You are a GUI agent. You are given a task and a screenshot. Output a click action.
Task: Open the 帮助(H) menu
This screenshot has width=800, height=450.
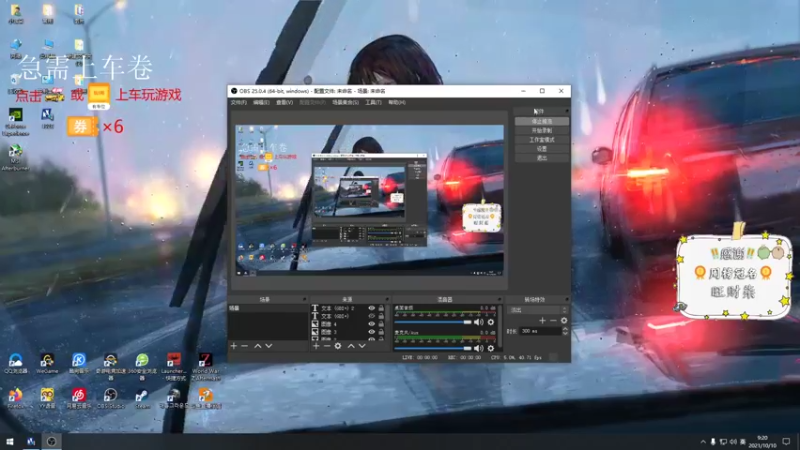(397, 103)
